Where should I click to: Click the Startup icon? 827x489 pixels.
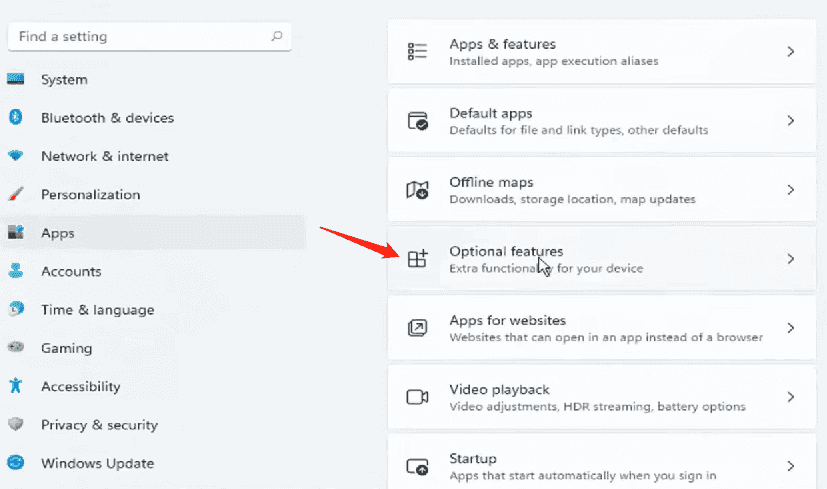(417, 466)
